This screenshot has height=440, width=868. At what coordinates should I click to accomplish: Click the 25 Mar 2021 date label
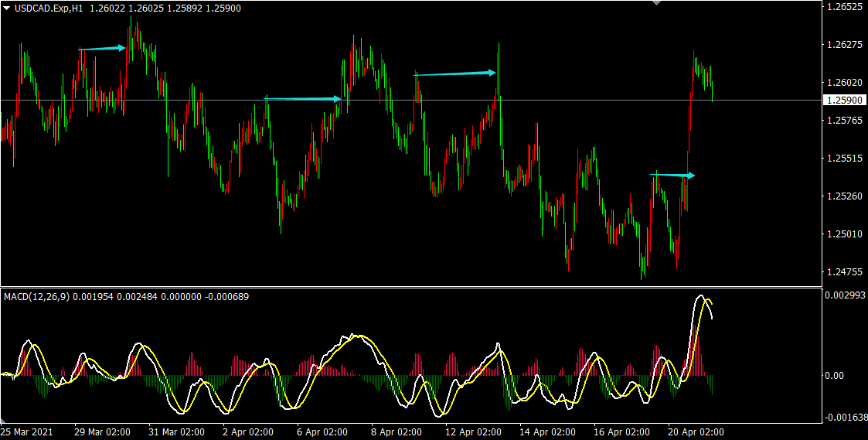(27, 431)
